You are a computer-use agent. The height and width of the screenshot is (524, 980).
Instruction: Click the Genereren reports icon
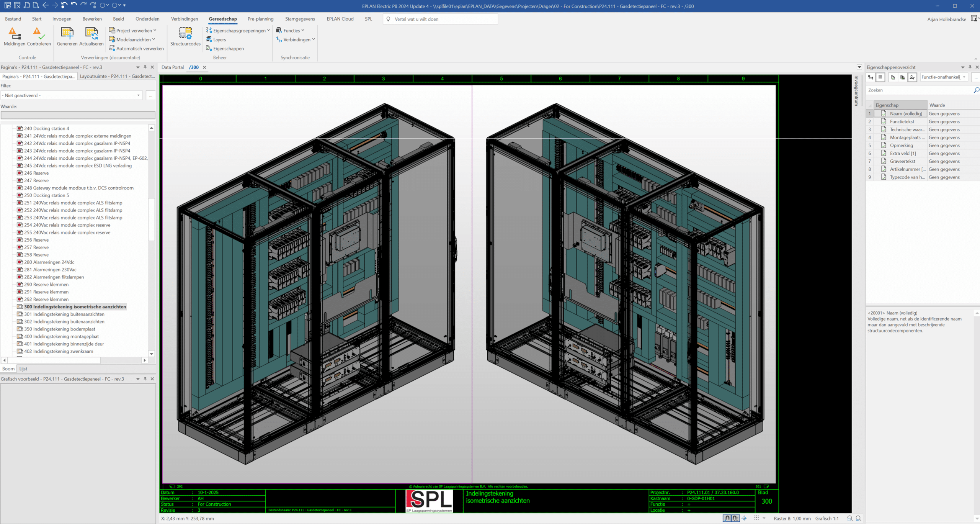[67, 37]
